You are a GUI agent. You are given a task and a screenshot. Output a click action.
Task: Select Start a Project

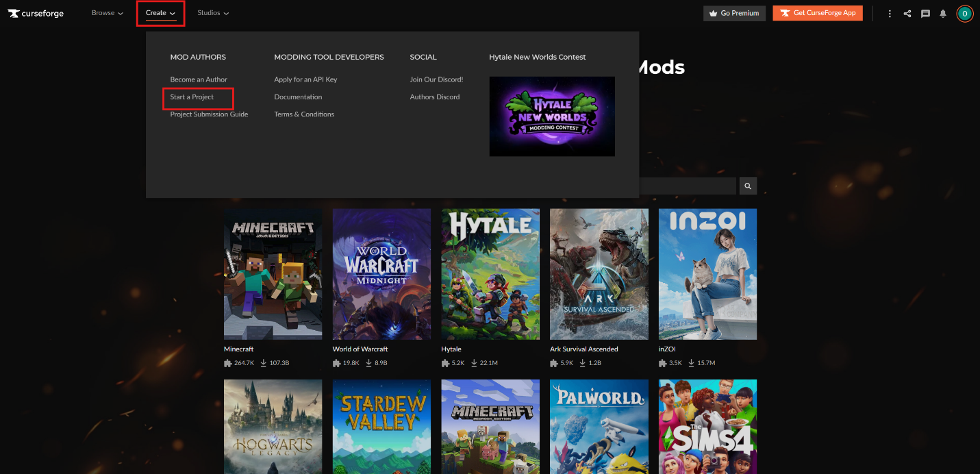pyautogui.click(x=192, y=97)
